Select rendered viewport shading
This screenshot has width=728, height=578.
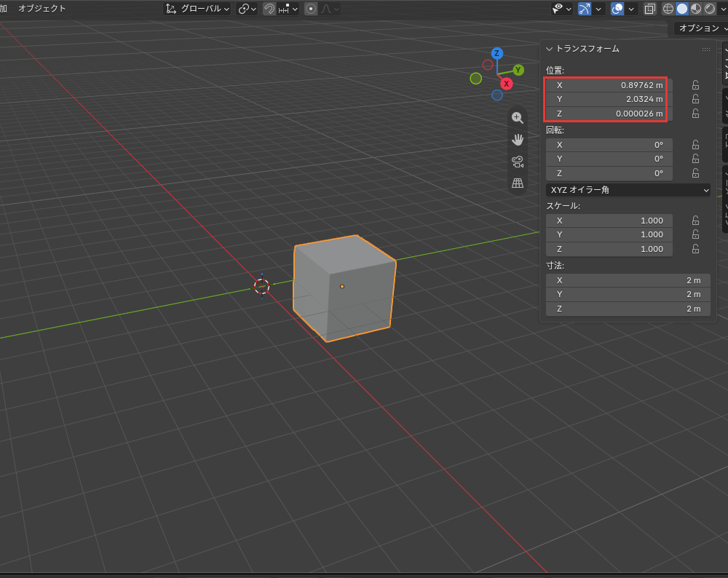709,9
